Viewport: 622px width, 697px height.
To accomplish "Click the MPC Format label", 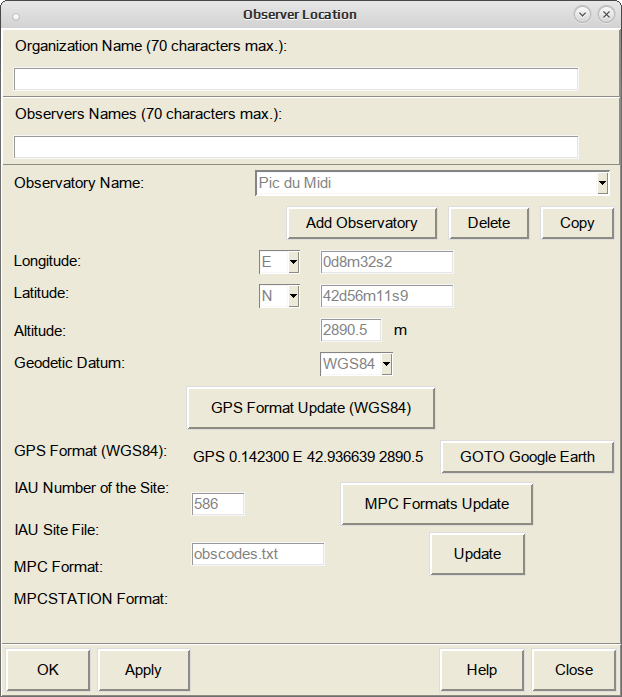I will point(58,567).
